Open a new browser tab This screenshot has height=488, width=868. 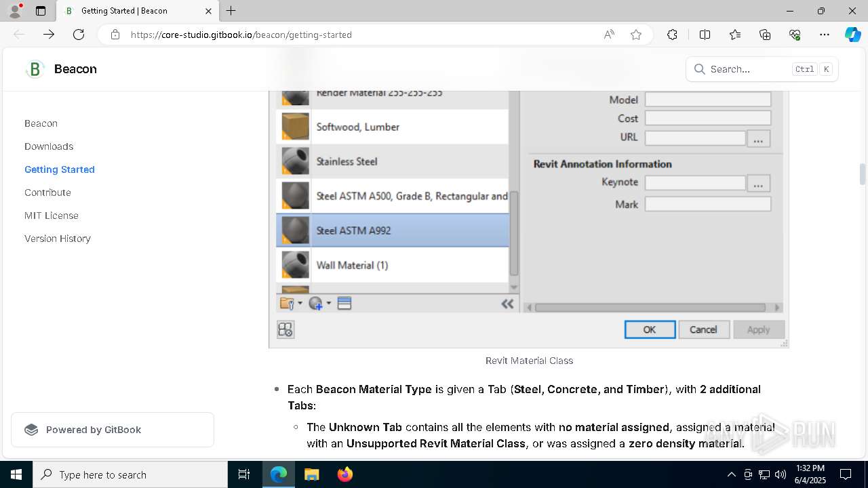click(231, 11)
